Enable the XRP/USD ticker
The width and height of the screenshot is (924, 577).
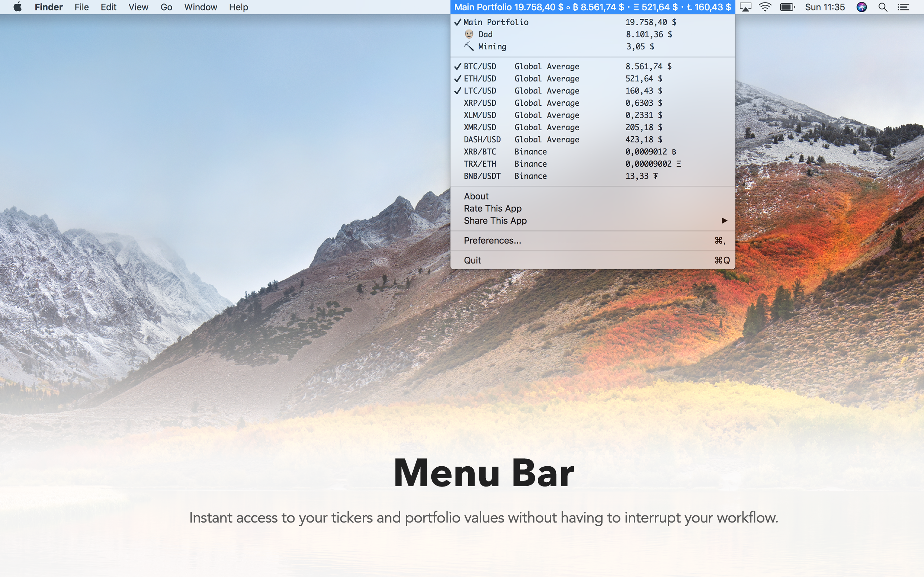(480, 103)
